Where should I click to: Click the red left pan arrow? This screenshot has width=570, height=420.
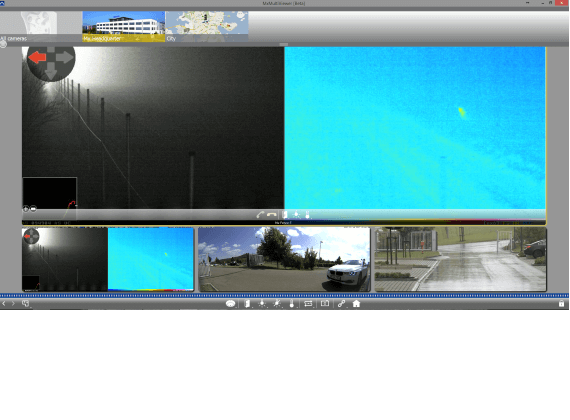click(x=37, y=57)
